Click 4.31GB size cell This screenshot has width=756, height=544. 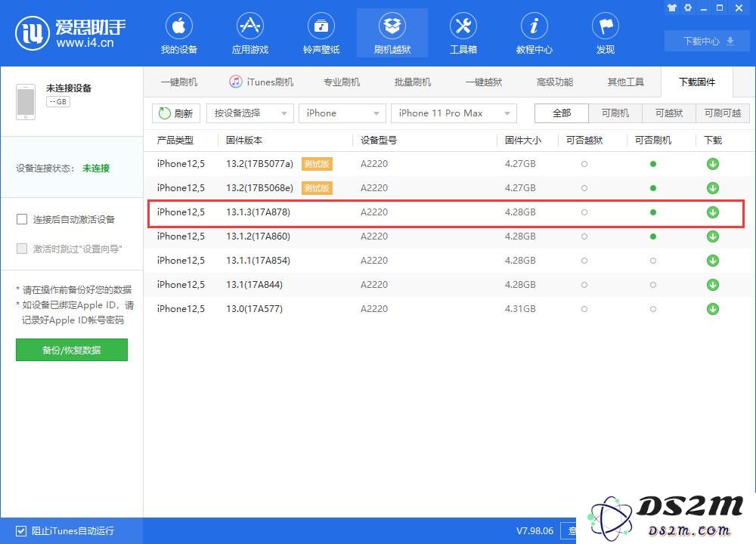pyautogui.click(x=520, y=309)
